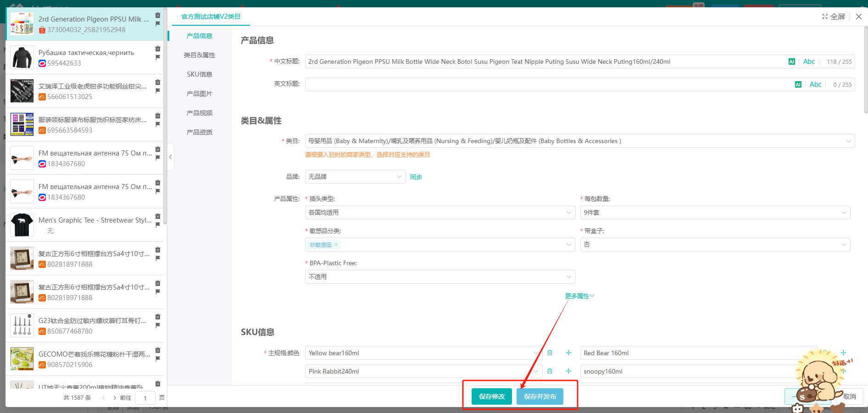Delete the Pigeon PPSU Milk product entry

[158, 15]
